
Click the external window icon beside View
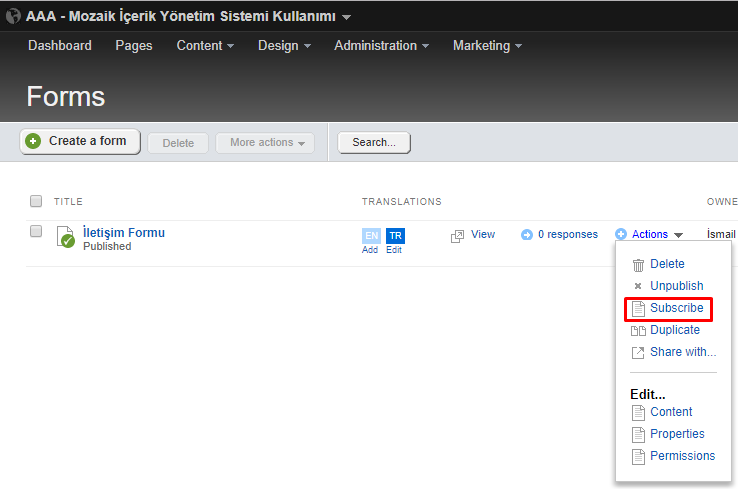(457, 236)
